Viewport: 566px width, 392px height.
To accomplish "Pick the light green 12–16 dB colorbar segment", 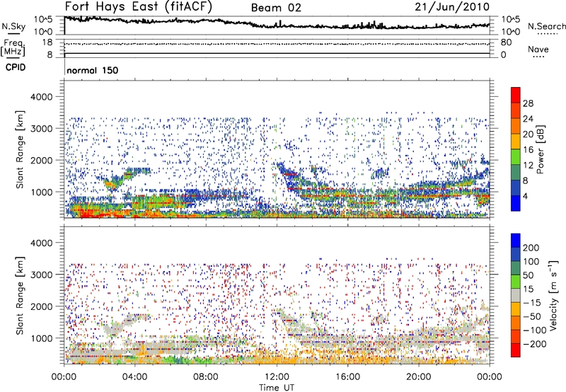I will click(516, 157).
